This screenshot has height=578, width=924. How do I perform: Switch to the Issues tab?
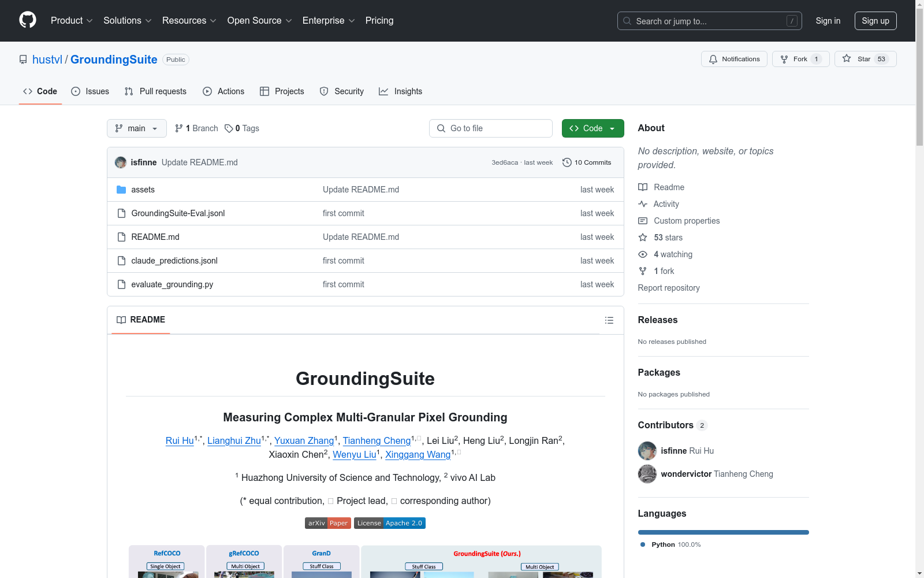(x=90, y=91)
